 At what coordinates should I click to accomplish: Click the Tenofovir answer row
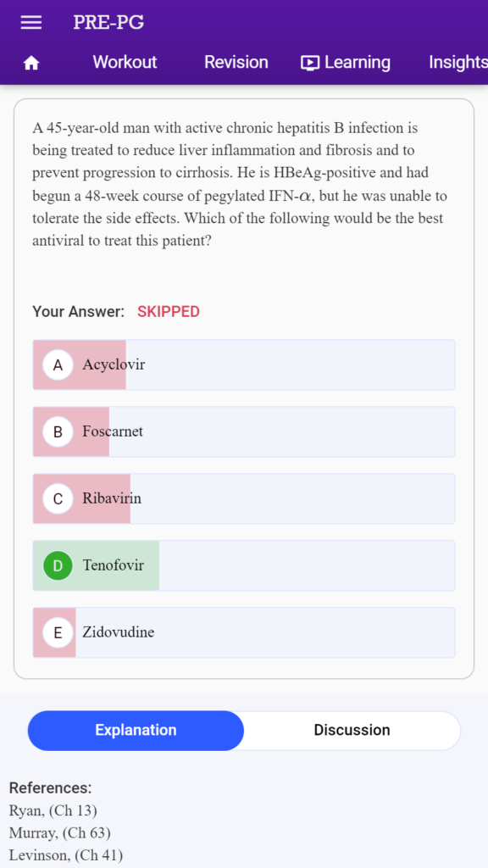244,565
